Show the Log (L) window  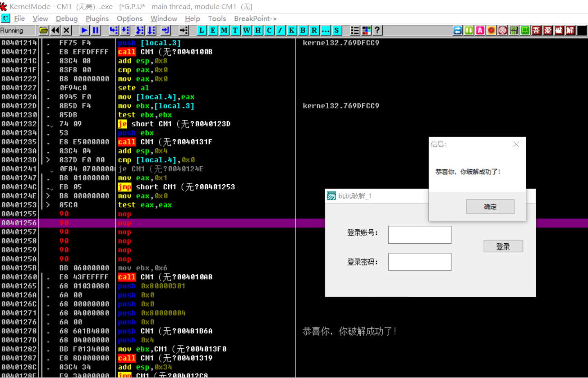202,30
